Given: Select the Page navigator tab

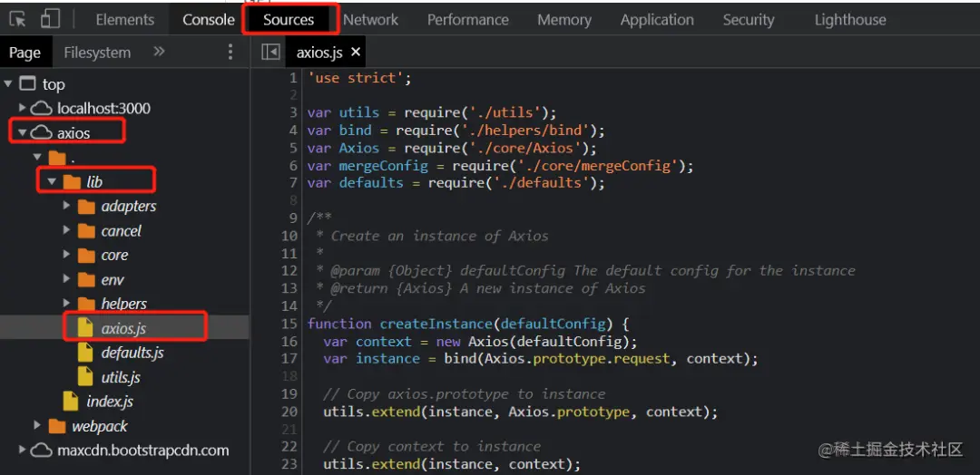Looking at the screenshot, I should click(x=24, y=53).
